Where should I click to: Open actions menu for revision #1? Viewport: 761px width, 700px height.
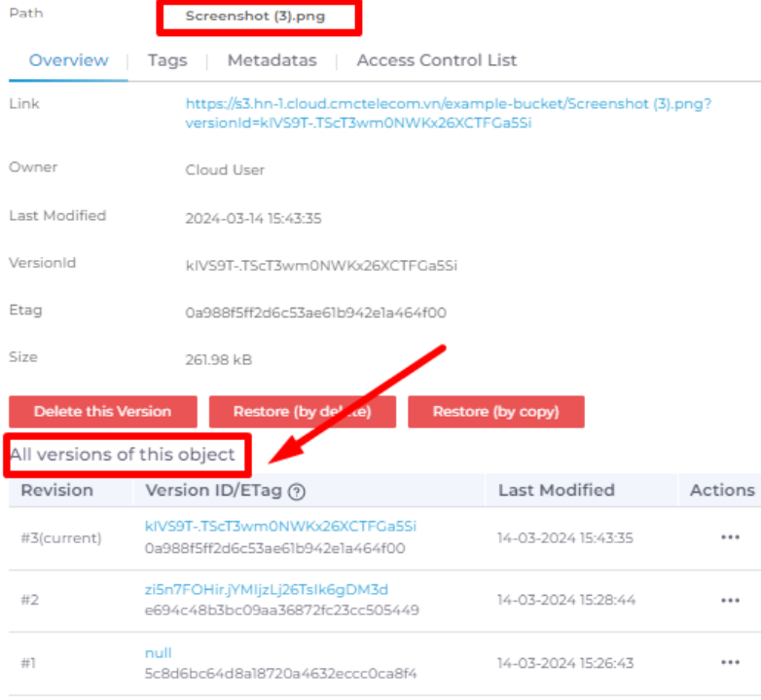pos(730,663)
